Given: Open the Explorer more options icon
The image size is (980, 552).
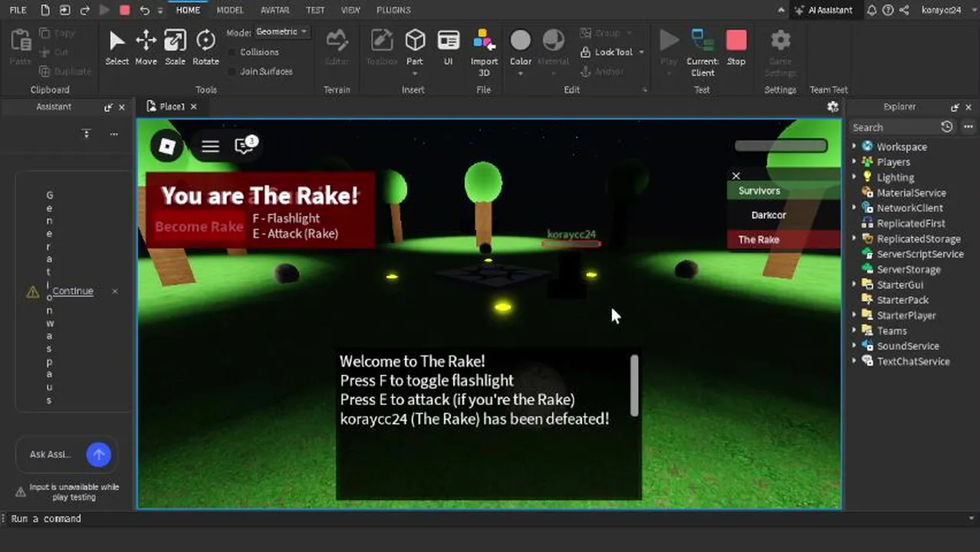Looking at the screenshot, I should tap(968, 127).
